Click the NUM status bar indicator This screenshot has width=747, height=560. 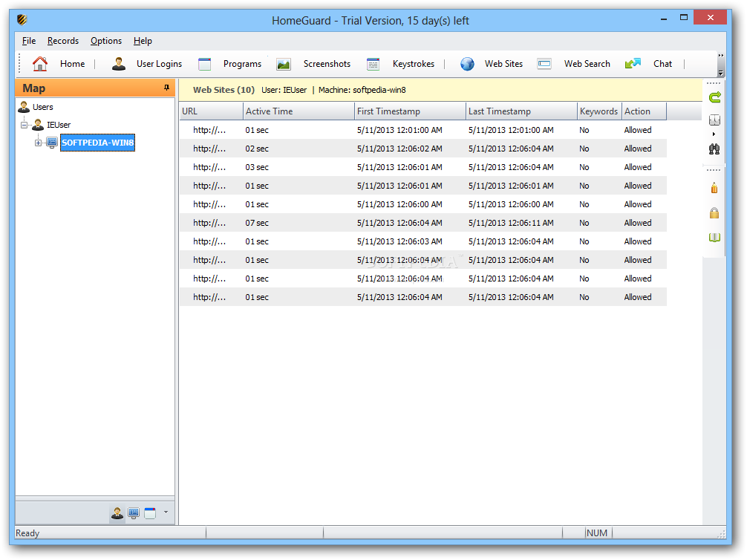597,533
